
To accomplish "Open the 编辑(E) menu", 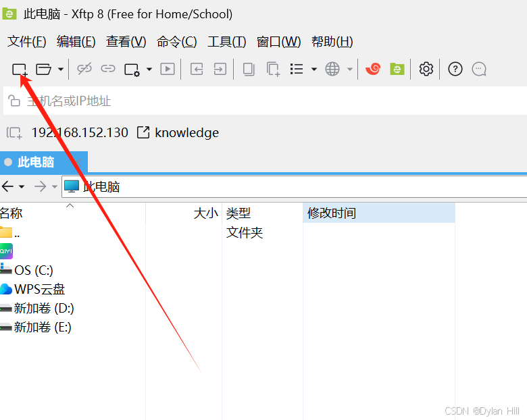I will 76,42.
